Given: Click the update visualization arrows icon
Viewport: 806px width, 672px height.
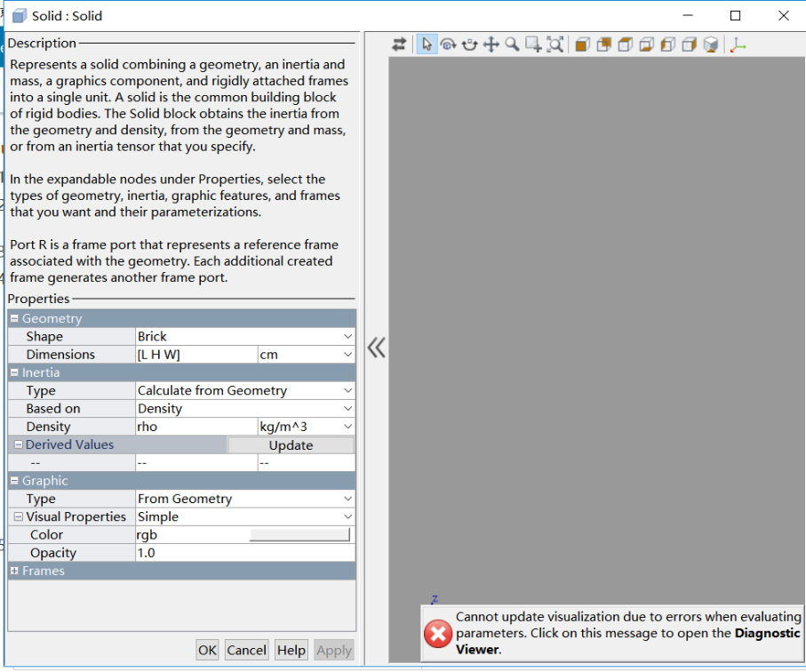Looking at the screenshot, I should (399, 44).
